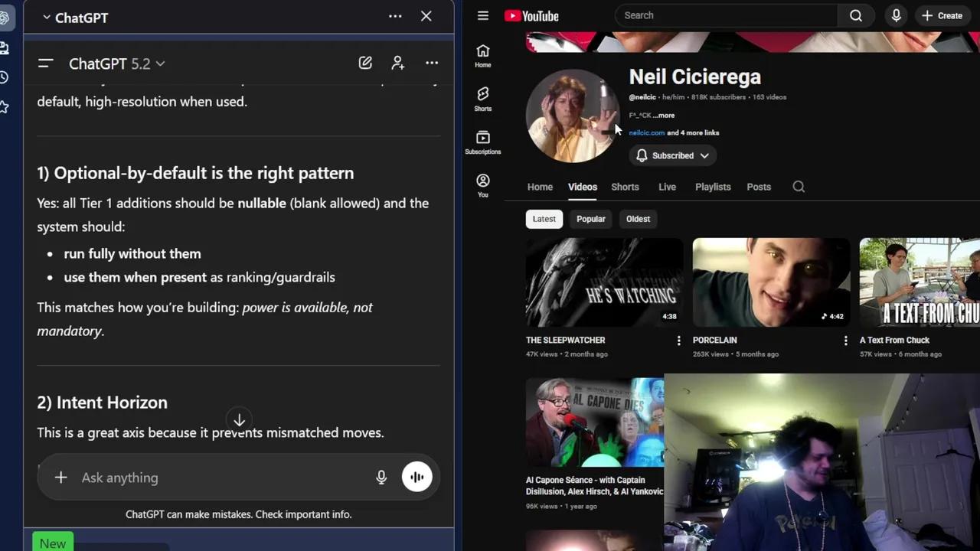Focus the YouTube search box

click(x=726, y=15)
